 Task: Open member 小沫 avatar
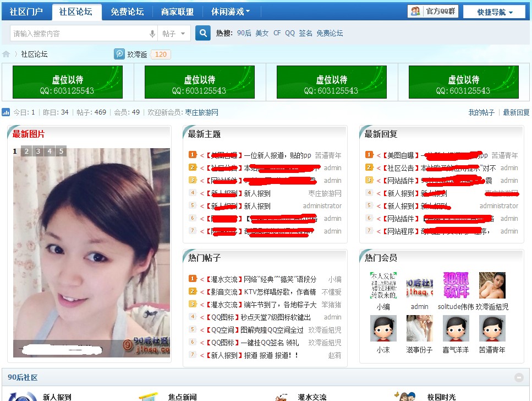point(383,328)
